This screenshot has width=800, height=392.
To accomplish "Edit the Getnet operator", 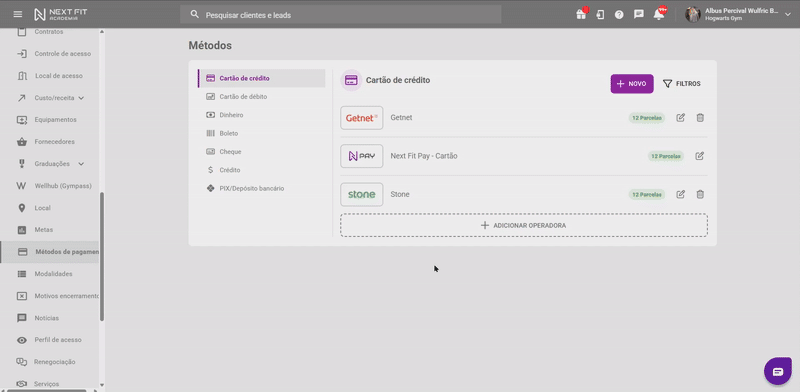I will (681, 117).
